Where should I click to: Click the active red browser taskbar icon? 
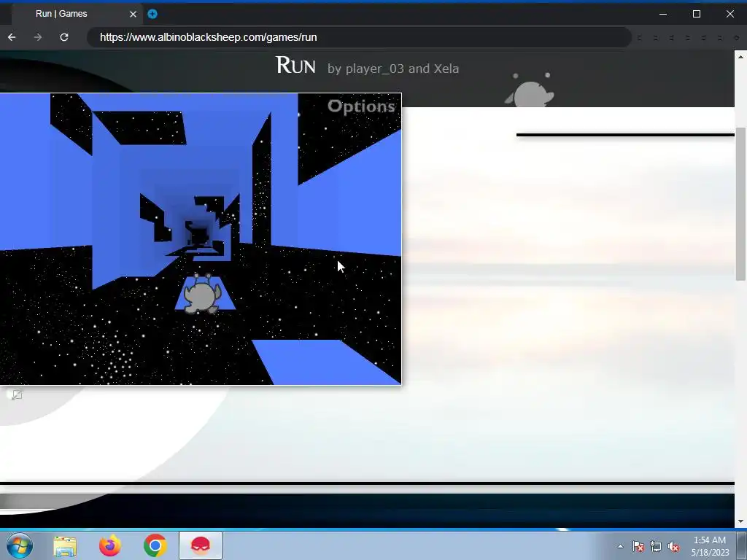click(201, 545)
